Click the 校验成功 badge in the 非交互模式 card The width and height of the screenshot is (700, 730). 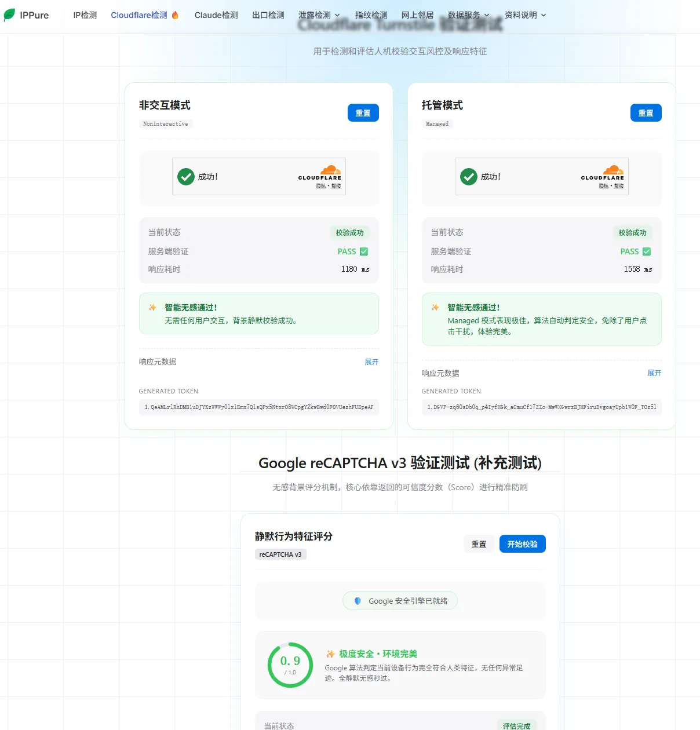[350, 233]
